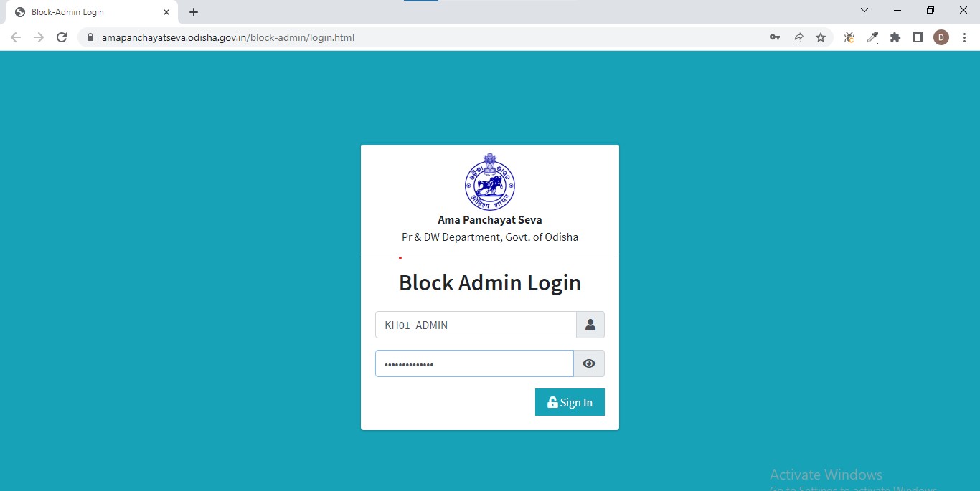This screenshot has width=980, height=491.
Task: Open a new tab with plus button
Action: [194, 12]
